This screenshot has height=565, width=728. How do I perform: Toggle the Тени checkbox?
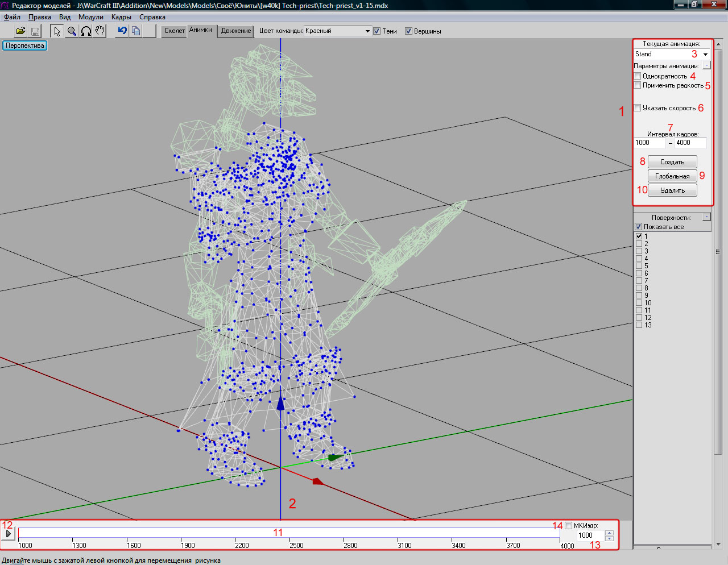[x=377, y=31]
